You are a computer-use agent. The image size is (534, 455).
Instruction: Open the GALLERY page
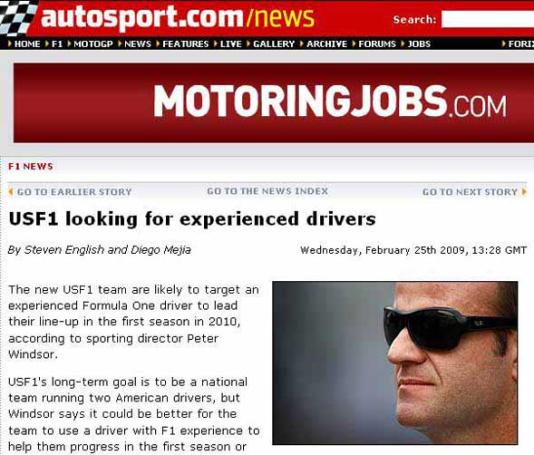pos(274,44)
